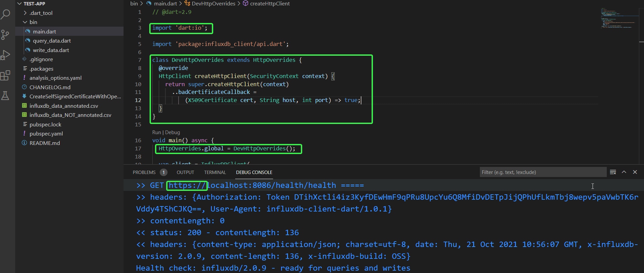Click the debug console filter field
Screen dimensions: 644x273
pos(543,172)
